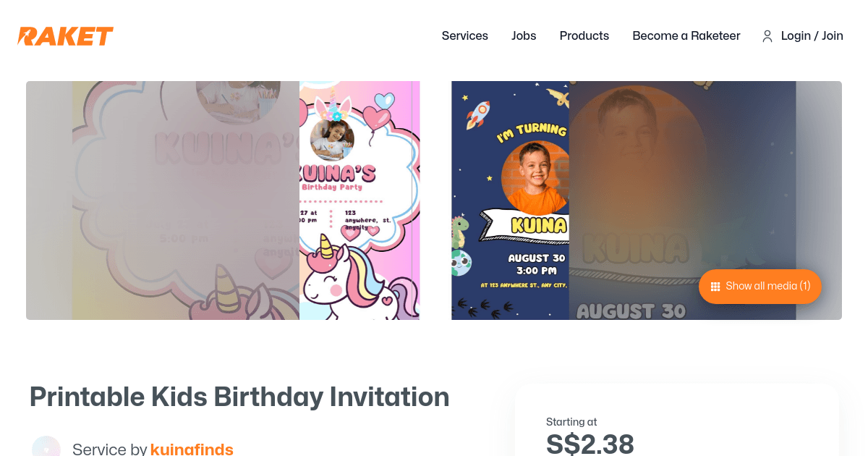This screenshot has height=456, width=868.
Task: Click the Printable Kids Birthday Invitation title
Action: [239, 397]
